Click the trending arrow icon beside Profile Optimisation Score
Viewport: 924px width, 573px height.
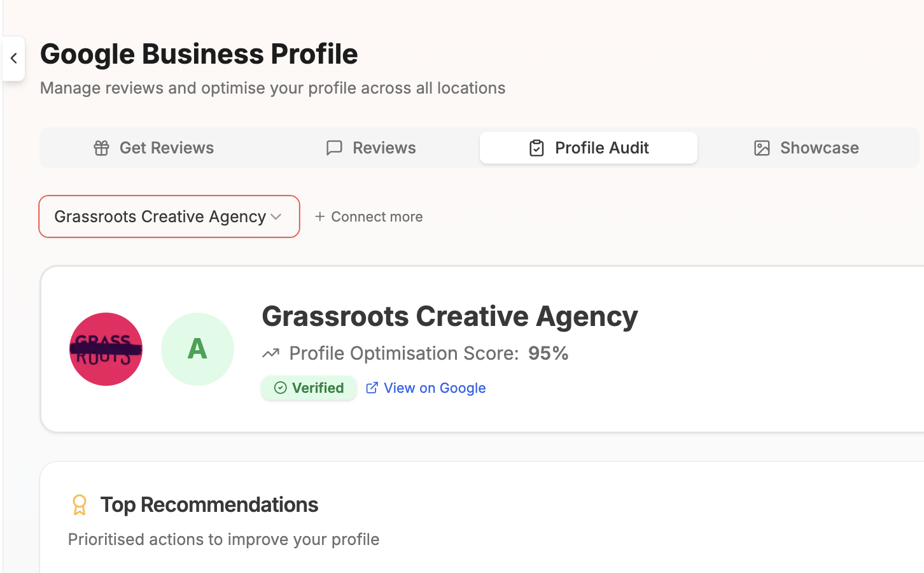pos(270,352)
